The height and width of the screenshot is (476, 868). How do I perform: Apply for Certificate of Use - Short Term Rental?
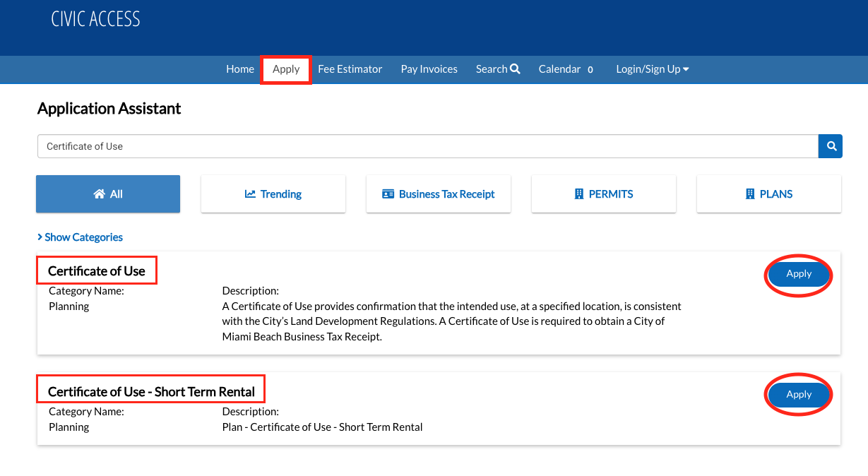pyautogui.click(x=799, y=395)
